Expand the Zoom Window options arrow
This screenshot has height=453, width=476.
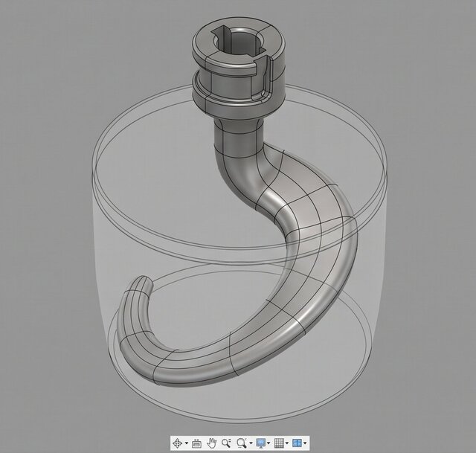pos(251,443)
